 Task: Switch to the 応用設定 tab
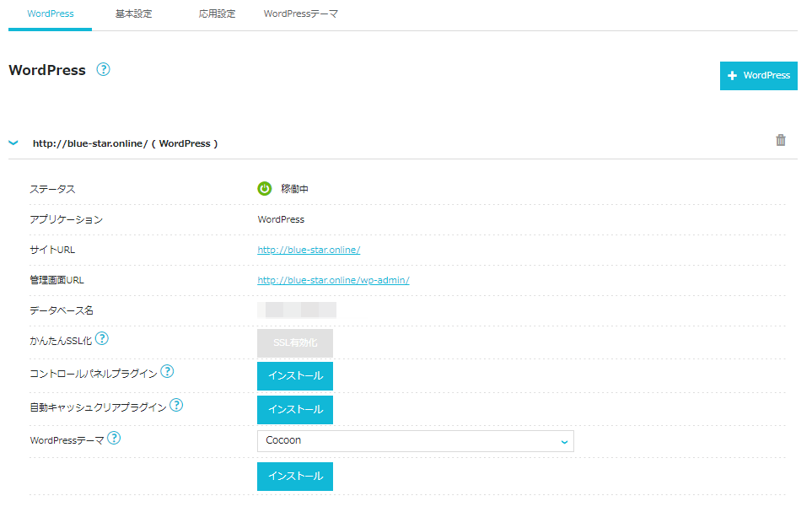(x=217, y=14)
